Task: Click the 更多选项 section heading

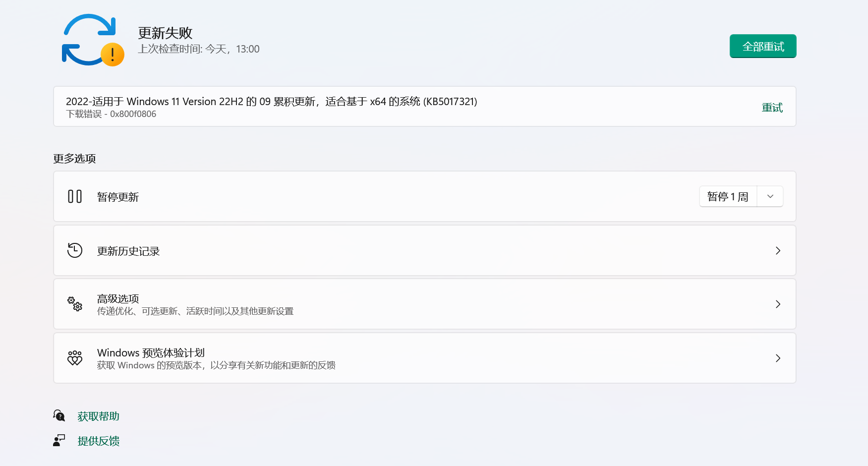Action: pyautogui.click(x=74, y=159)
